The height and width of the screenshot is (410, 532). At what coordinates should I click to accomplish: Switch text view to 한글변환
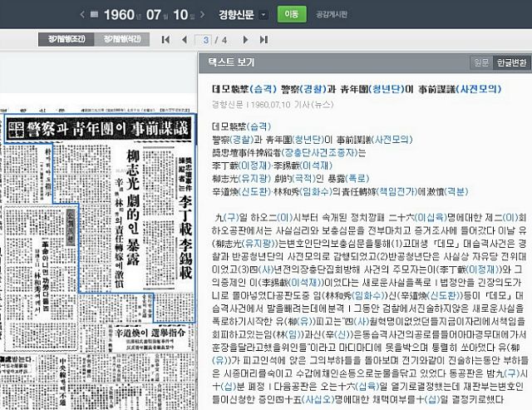pos(511,62)
